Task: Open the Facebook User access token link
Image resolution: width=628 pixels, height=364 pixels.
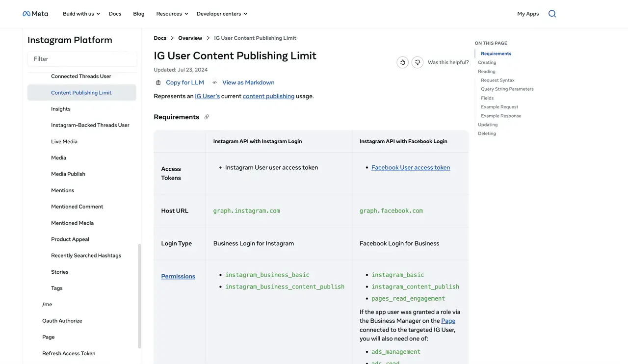Action: click(x=411, y=167)
